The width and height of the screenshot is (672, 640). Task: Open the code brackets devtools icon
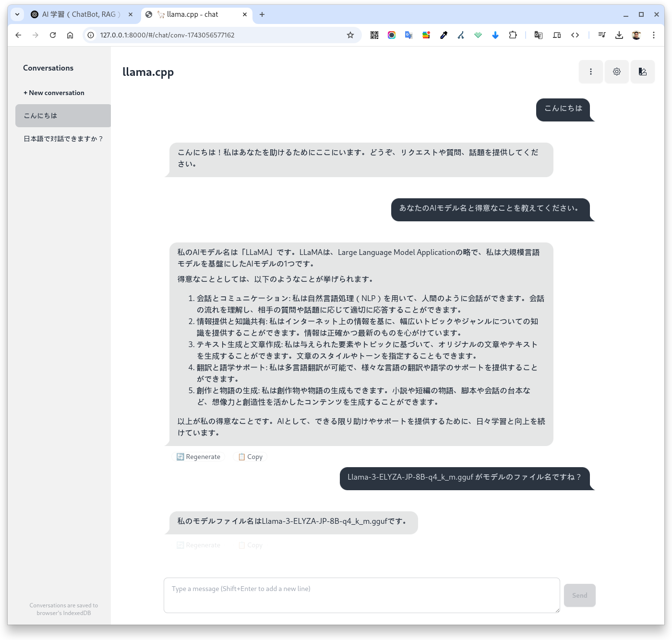[575, 35]
